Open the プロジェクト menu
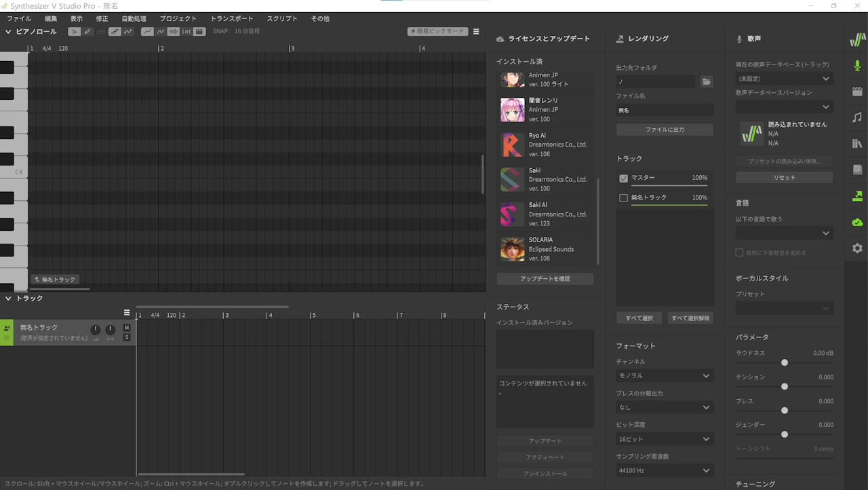The width and height of the screenshot is (868, 490). 178,18
